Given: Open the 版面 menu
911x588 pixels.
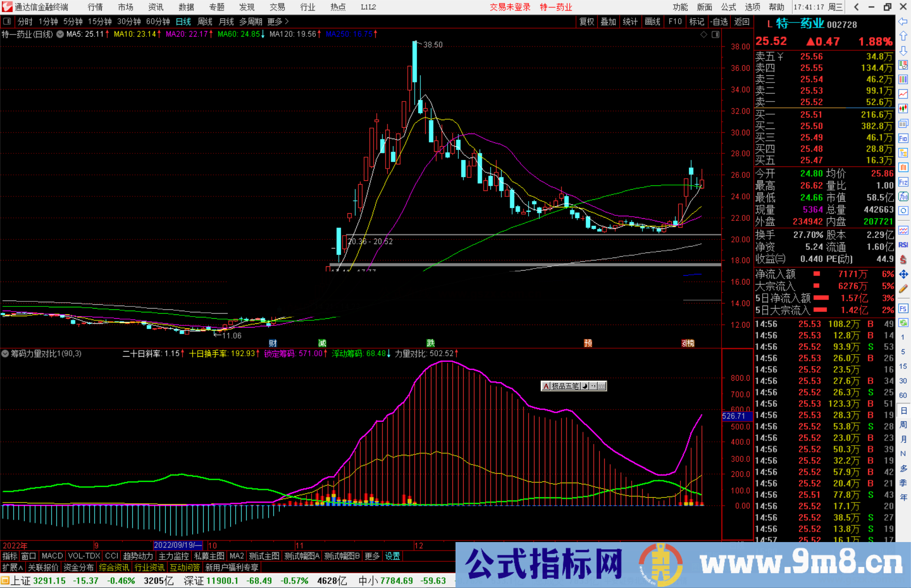Looking at the screenshot, I should (x=704, y=7).
